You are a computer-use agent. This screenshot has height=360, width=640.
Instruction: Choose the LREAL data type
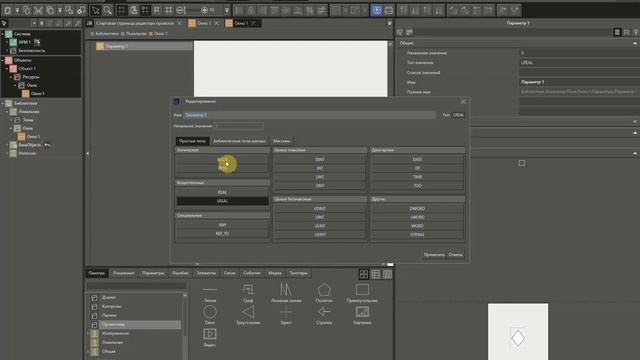coord(222,201)
